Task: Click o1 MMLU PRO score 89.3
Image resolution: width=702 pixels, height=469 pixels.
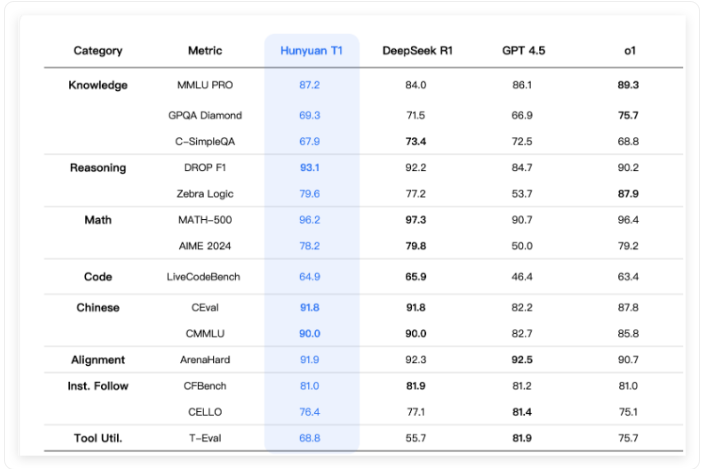Action: click(x=628, y=85)
